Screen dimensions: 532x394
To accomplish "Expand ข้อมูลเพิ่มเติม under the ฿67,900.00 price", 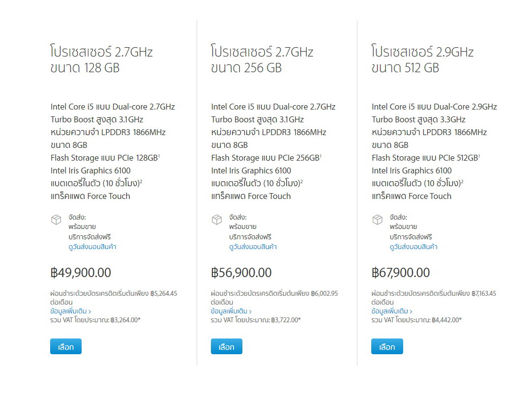I will point(392,311).
